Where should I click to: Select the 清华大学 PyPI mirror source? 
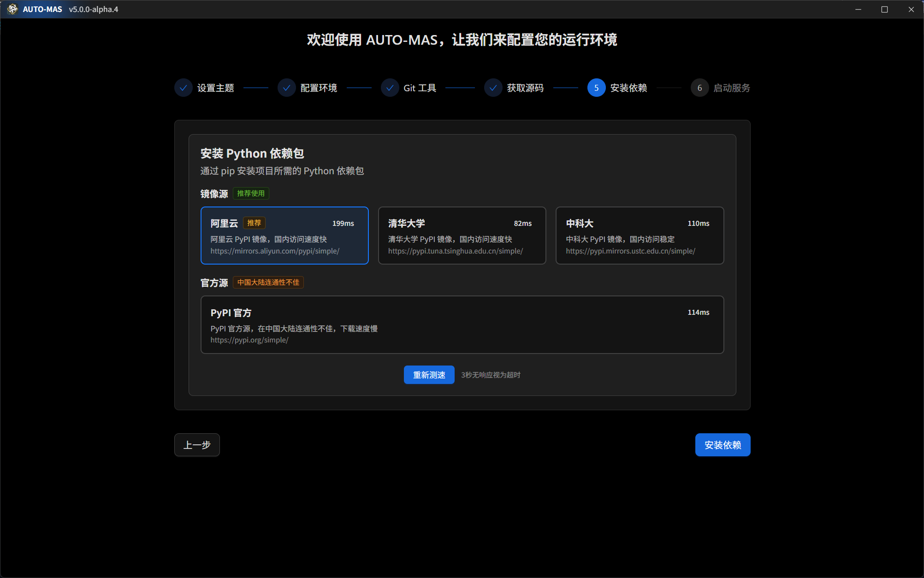[462, 236]
